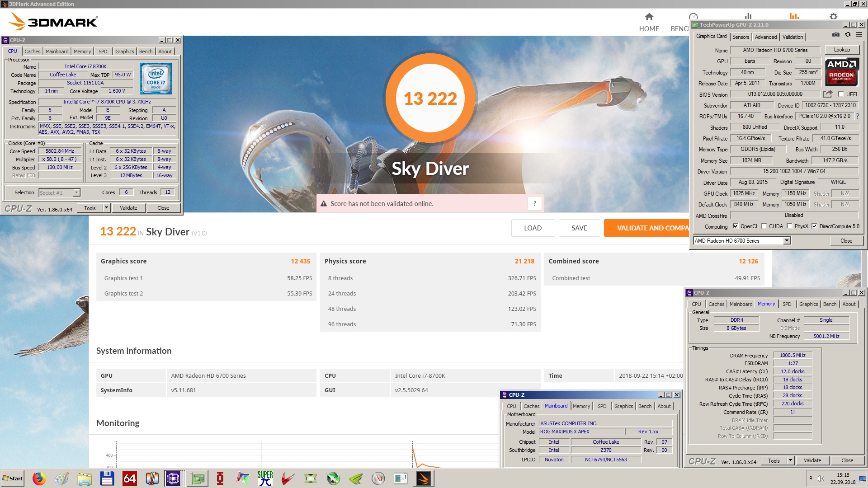This screenshot has width=868, height=488.
Task: Click the DRAM Frequency 1800.5 MHz value
Action: (x=793, y=355)
